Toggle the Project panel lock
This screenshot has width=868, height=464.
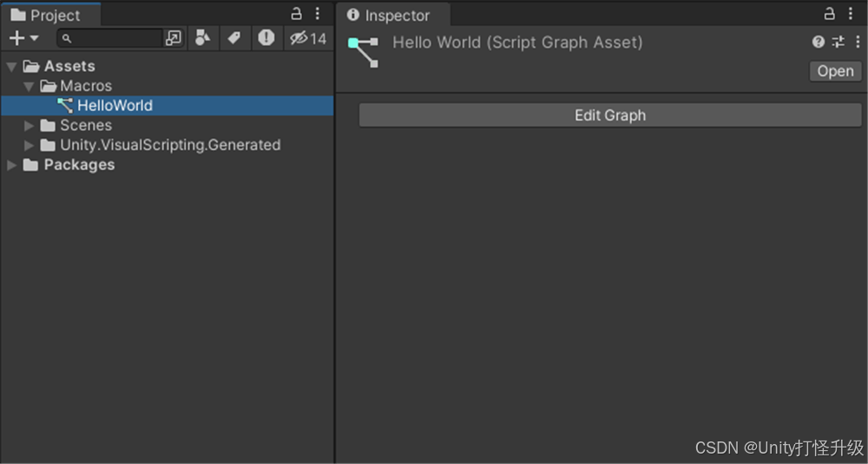296,14
